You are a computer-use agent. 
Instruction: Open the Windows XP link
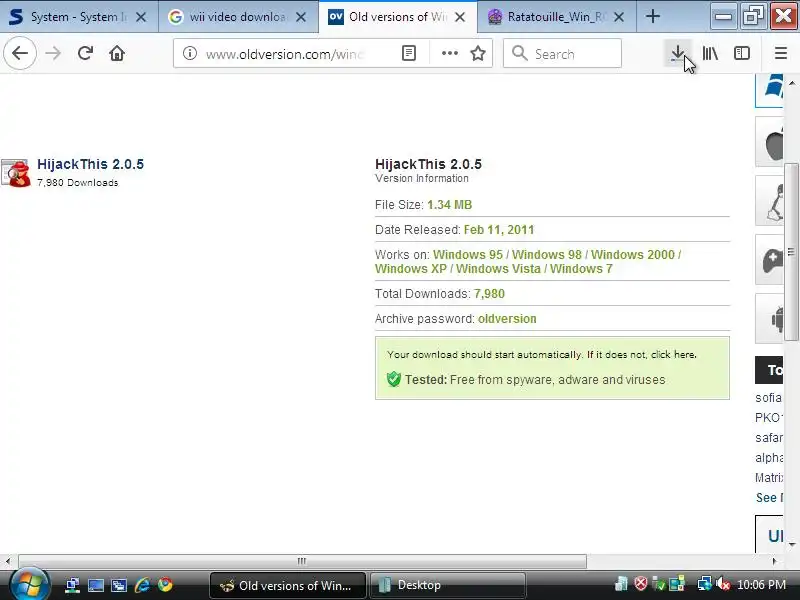click(x=411, y=269)
